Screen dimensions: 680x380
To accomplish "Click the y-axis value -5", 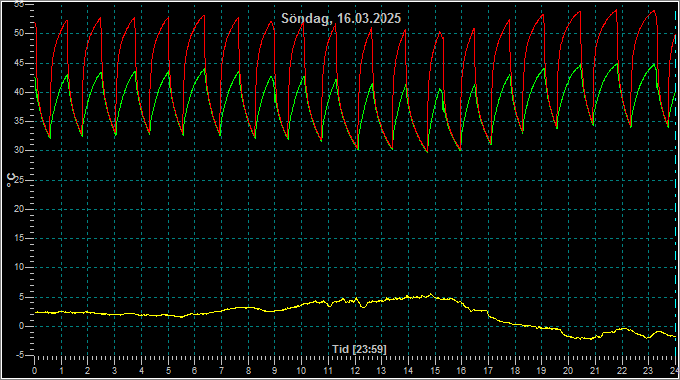I will [20, 355].
